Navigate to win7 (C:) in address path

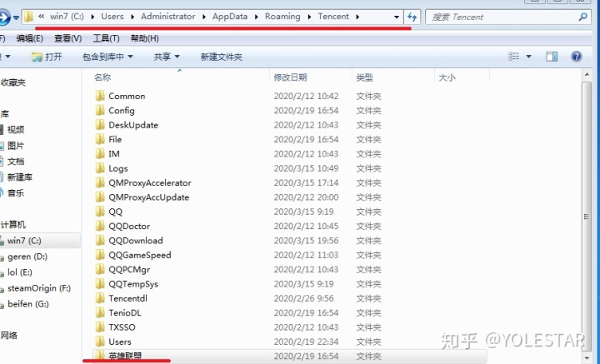[67, 17]
